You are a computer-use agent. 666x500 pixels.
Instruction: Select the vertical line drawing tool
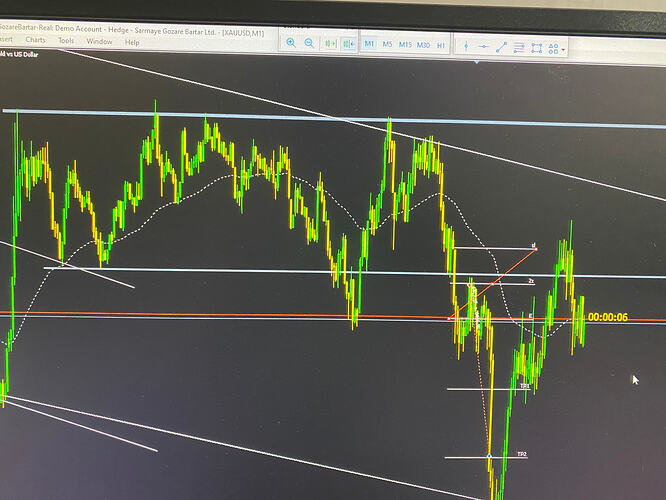(x=466, y=46)
